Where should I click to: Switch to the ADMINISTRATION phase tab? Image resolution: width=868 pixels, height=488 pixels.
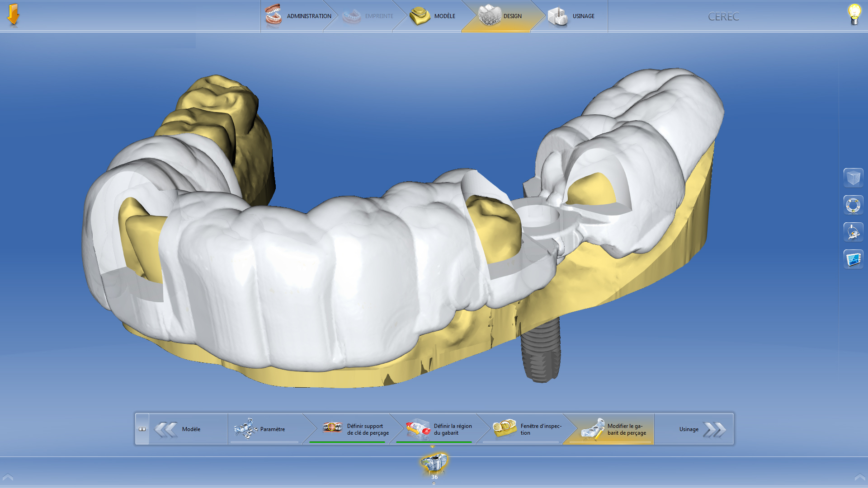click(308, 16)
